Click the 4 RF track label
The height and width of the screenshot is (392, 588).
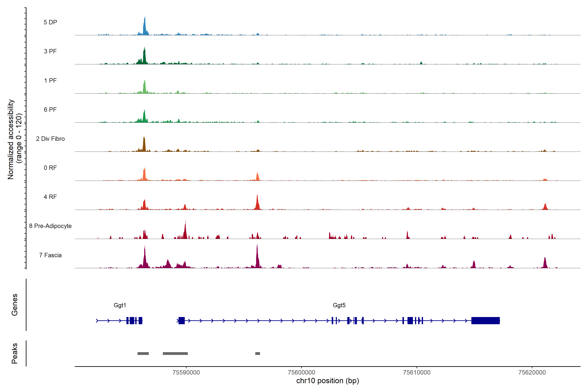tap(50, 197)
